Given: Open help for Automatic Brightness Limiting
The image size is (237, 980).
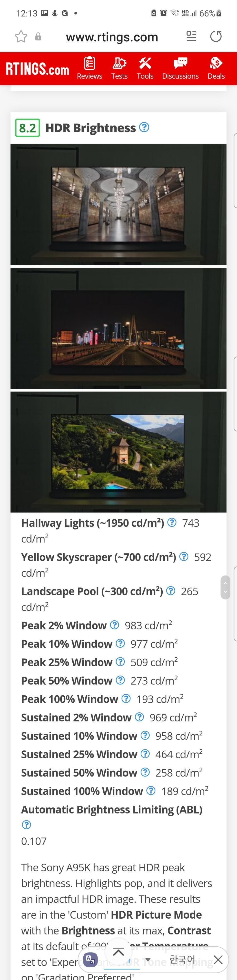Looking at the screenshot, I should [26, 825].
